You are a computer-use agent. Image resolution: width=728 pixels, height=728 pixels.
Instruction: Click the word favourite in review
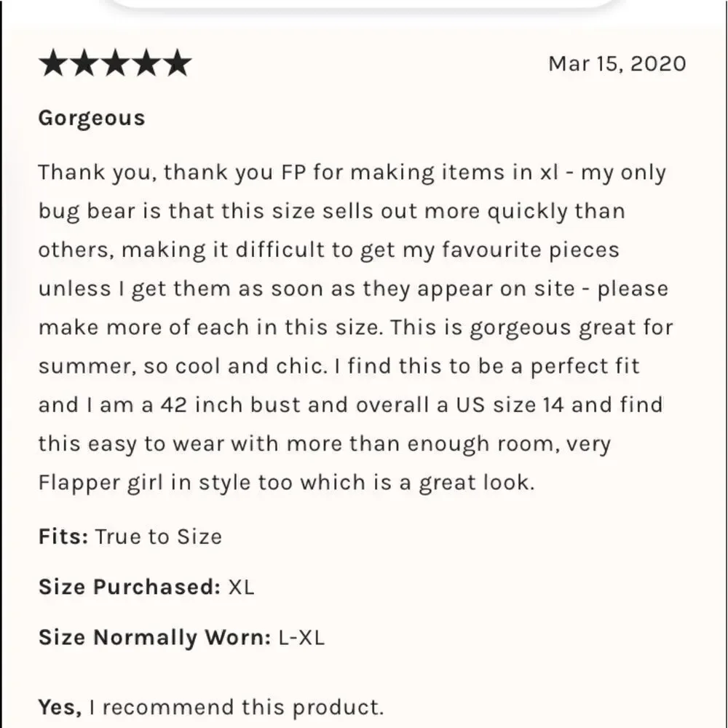pos(491,250)
